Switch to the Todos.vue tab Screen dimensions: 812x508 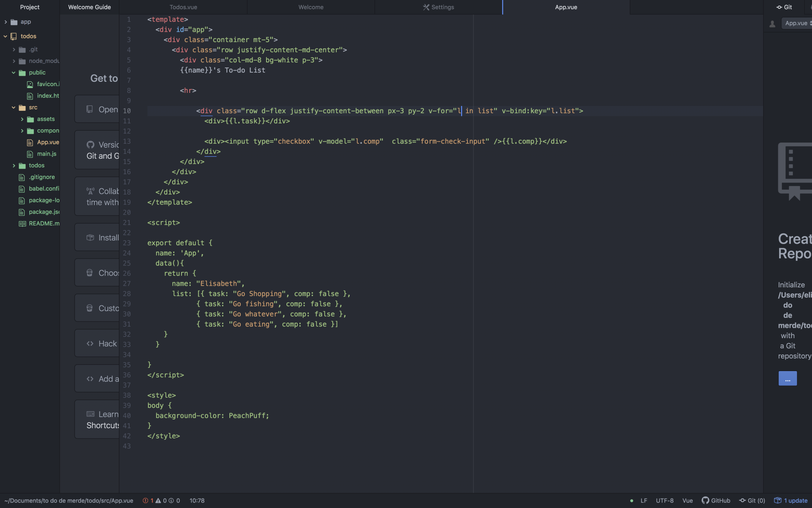[x=183, y=7]
